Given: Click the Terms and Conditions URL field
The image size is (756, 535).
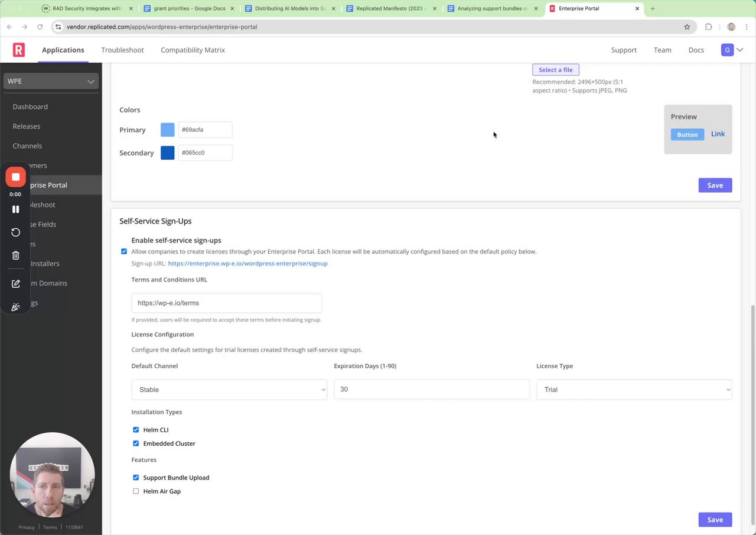Looking at the screenshot, I should tap(227, 303).
